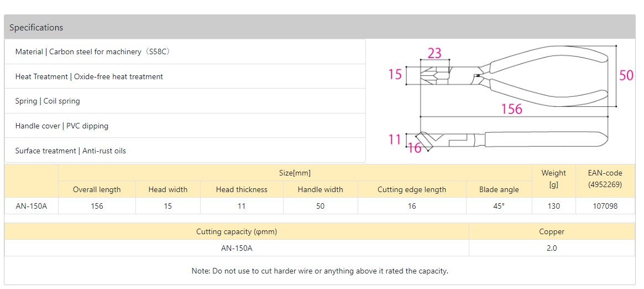Click the note about harder wire
This screenshot has height=289, width=644.
[x=320, y=271]
